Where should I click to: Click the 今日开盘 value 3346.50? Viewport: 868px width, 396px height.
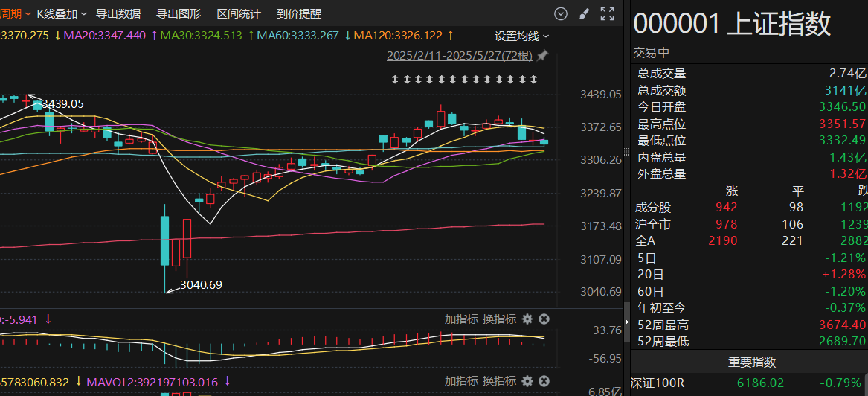(x=843, y=107)
